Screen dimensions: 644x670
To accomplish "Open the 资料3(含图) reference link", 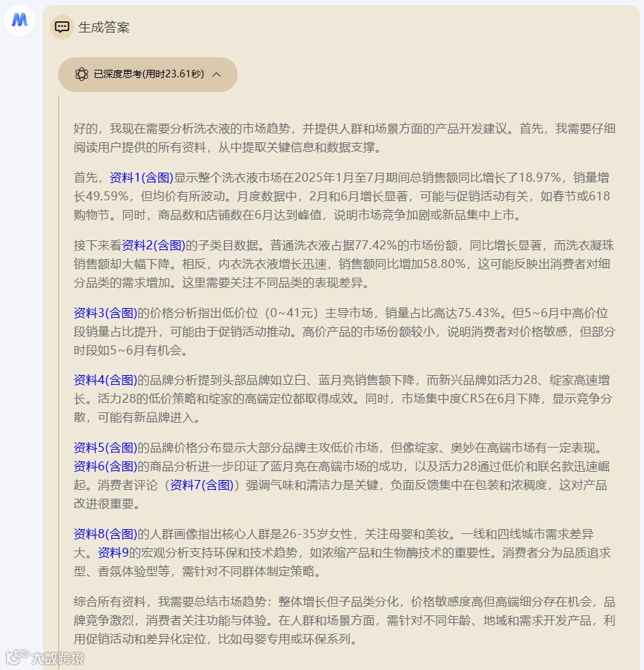I will coord(105,313).
